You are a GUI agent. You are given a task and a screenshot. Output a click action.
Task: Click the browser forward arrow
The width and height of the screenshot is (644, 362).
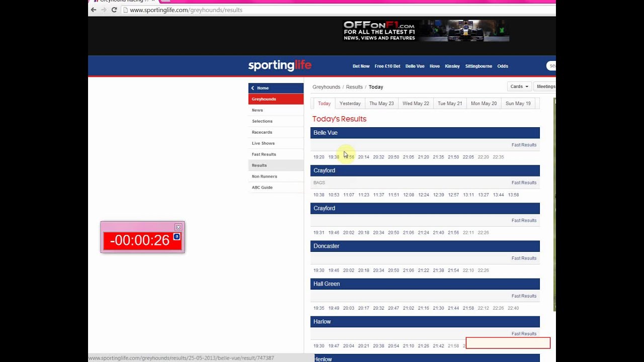104,10
